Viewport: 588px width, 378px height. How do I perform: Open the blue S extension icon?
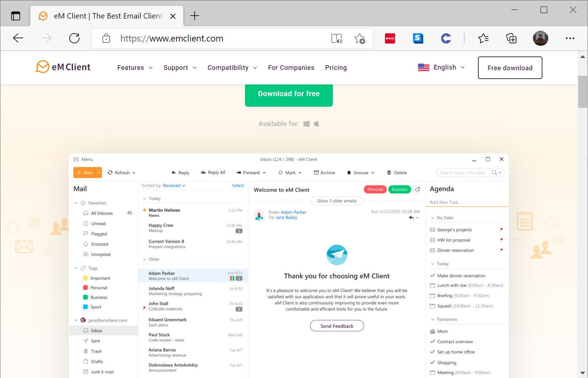[418, 38]
